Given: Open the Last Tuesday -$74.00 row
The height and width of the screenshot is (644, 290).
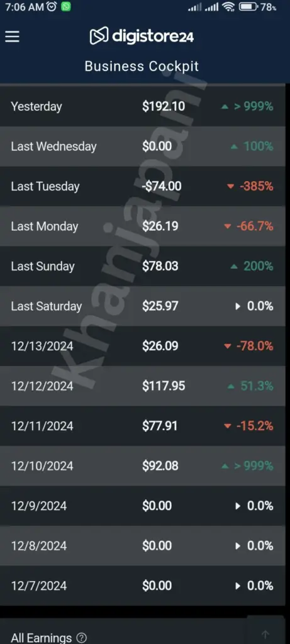Looking at the screenshot, I should click(143, 186).
